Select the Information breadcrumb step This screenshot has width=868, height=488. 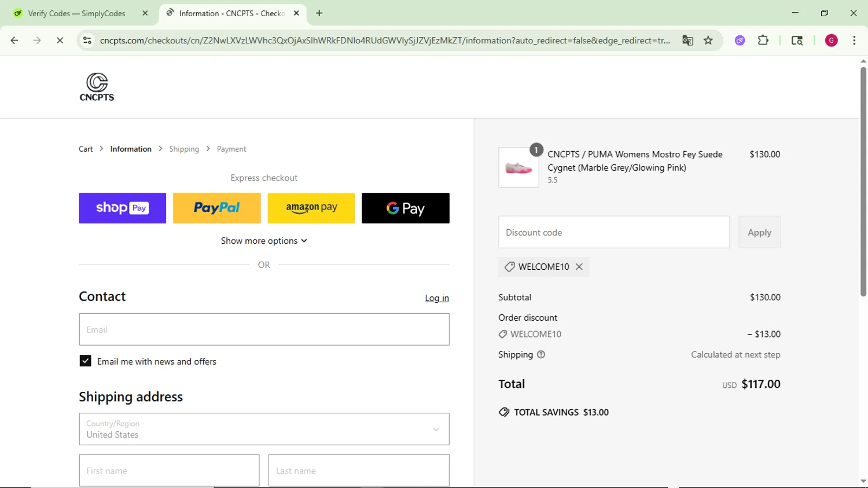(131, 149)
